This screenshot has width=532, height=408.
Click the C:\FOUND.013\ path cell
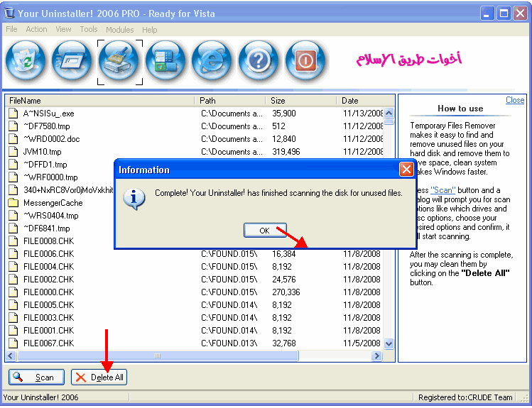229,343
